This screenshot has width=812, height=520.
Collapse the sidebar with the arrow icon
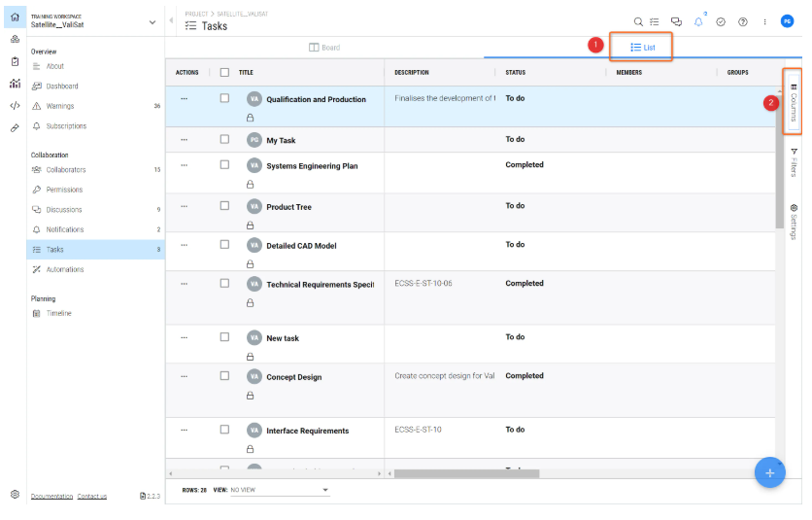pyautogui.click(x=171, y=20)
